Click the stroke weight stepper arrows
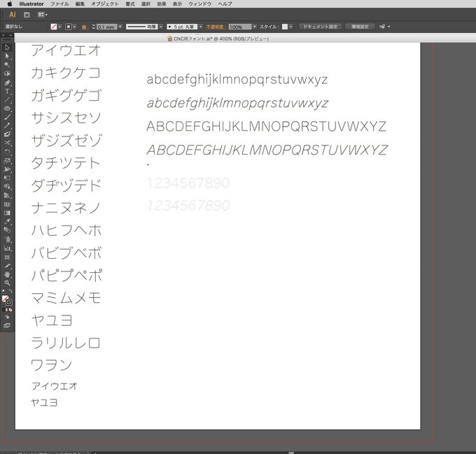The height and width of the screenshot is (454, 476). click(94, 27)
